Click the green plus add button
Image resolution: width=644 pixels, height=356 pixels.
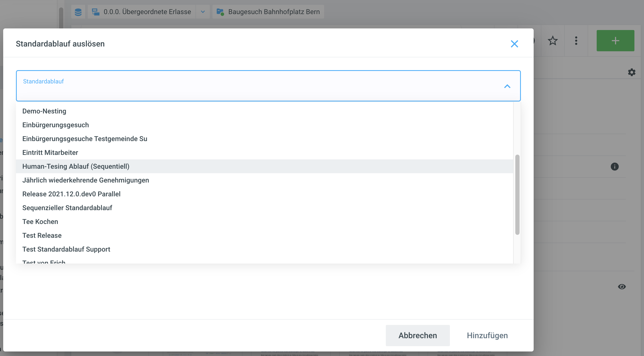coord(615,41)
